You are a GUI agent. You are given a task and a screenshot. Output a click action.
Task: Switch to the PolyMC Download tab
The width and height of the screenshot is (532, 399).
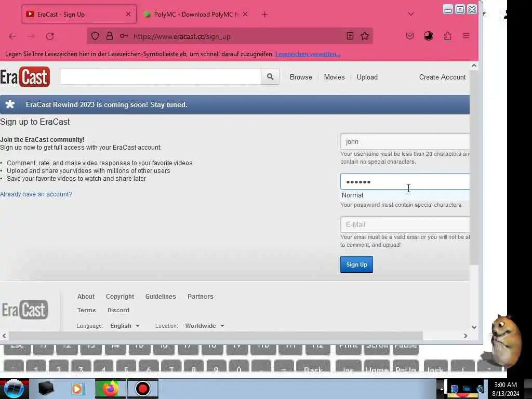[196, 14]
